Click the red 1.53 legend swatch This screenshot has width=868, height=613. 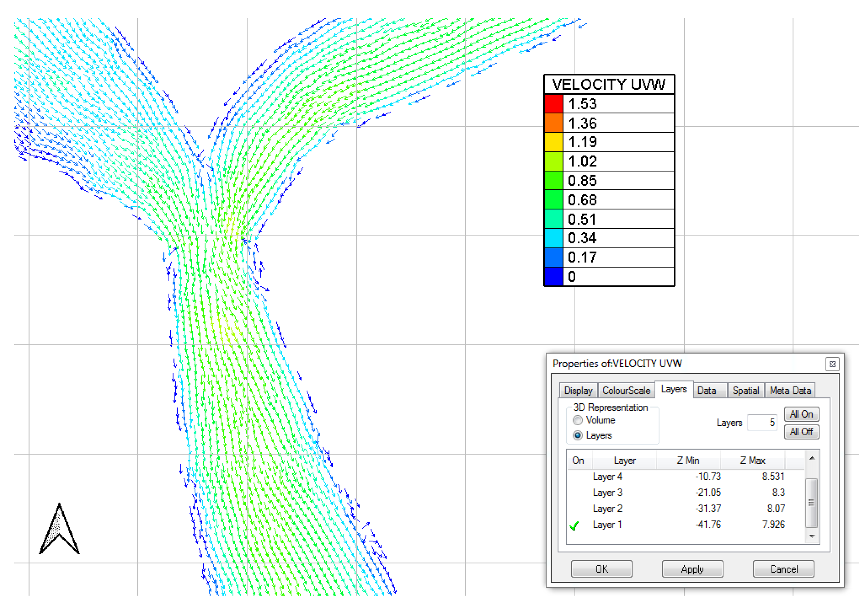pos(554,104)
